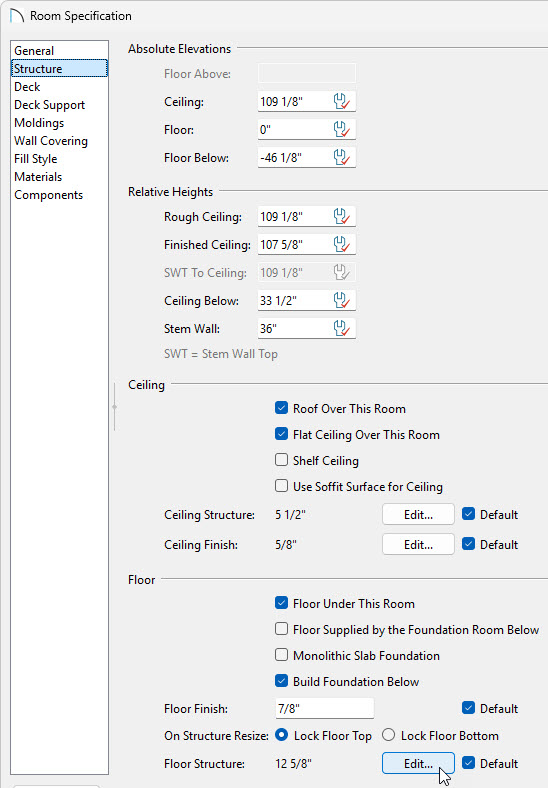Click the wrench default icon beside Stem Wall
Image resolution: width=548 pixels, height=788 pixels.
tap(342, 329)
